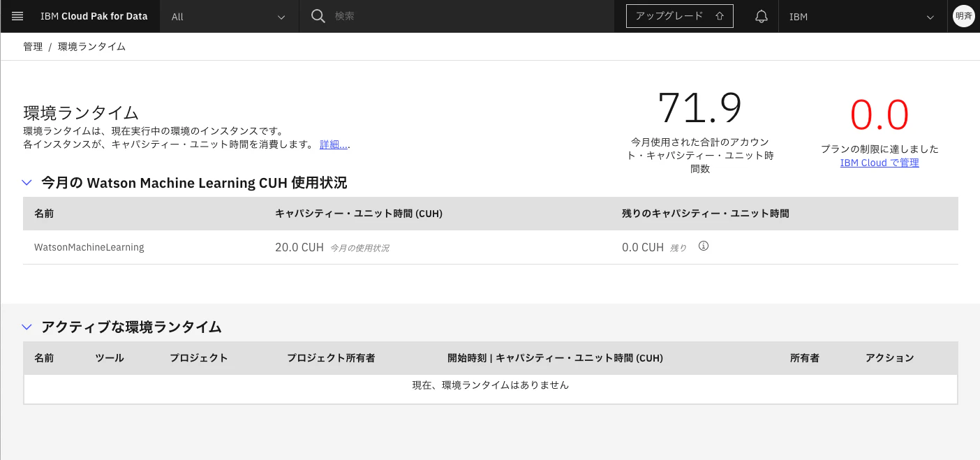Viewport: 980px width, 460px height.
Task: Click 残りのキャパシティー・ユニット時間 column header
Action: coord(706,214)
